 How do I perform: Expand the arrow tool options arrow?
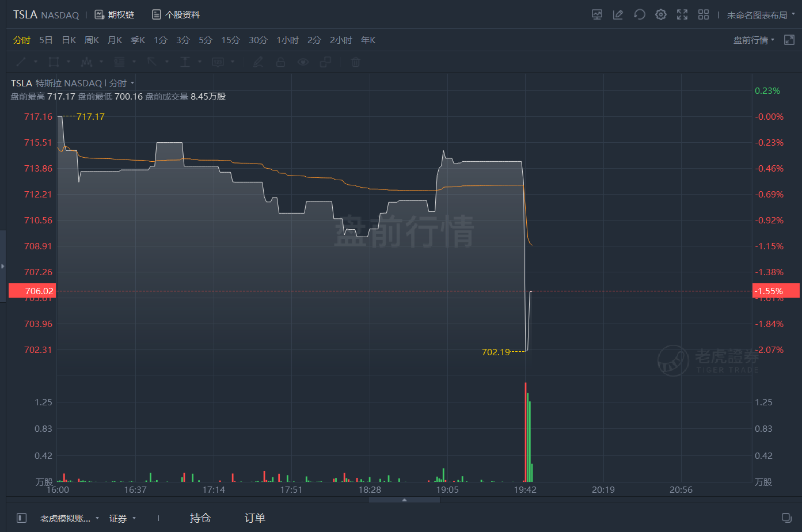[x=167, y=62]
